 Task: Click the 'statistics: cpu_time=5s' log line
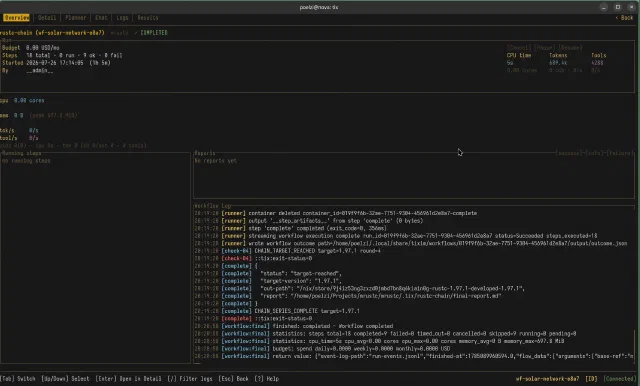[379, 341]
